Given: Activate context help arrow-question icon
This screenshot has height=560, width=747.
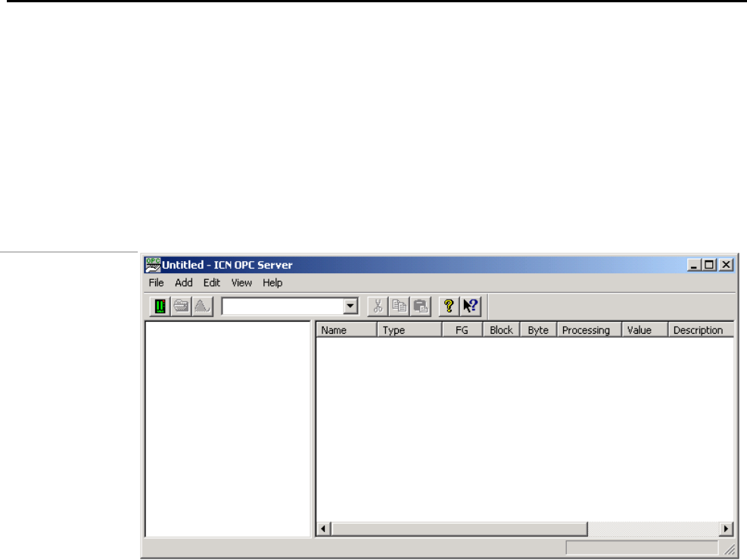Looking at the screenshot, I should (470, 306).
